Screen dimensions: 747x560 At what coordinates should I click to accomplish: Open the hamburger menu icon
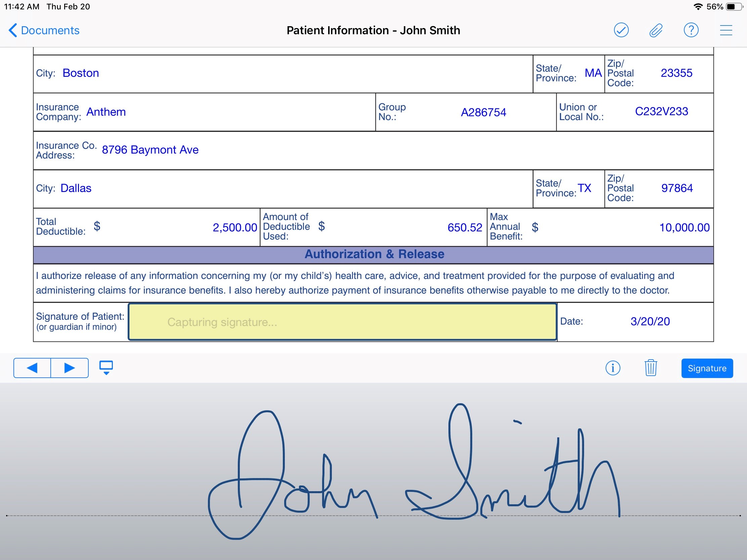[726, 30]
